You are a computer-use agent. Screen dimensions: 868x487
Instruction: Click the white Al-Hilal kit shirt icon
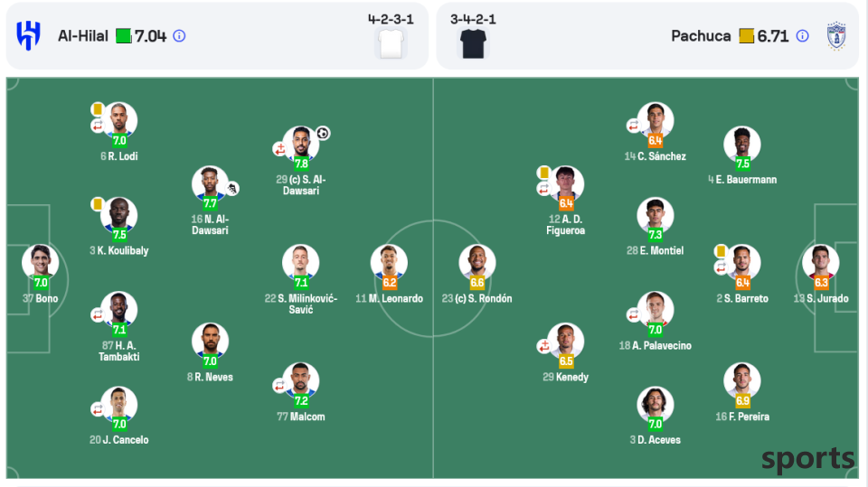(x=391, y=43)
